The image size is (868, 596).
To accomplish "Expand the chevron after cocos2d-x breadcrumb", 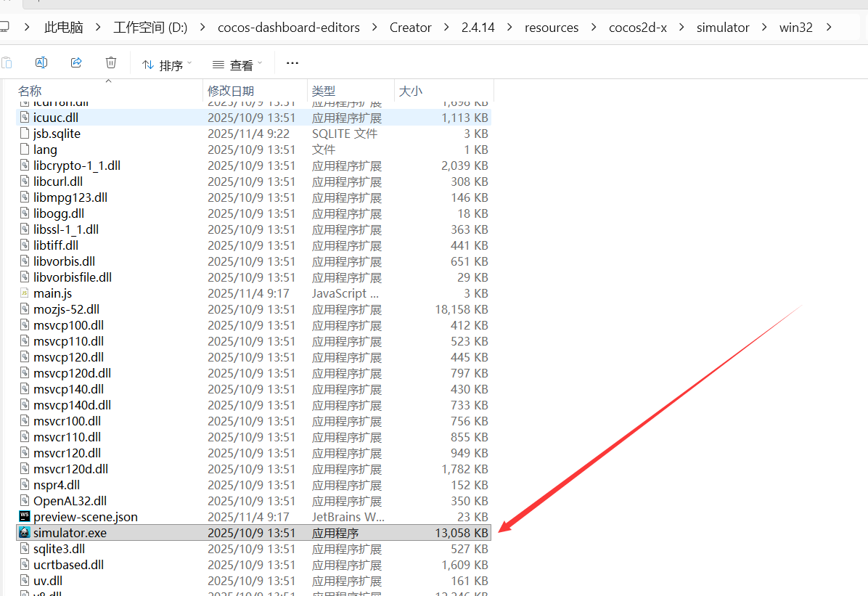I will (681, 27).
